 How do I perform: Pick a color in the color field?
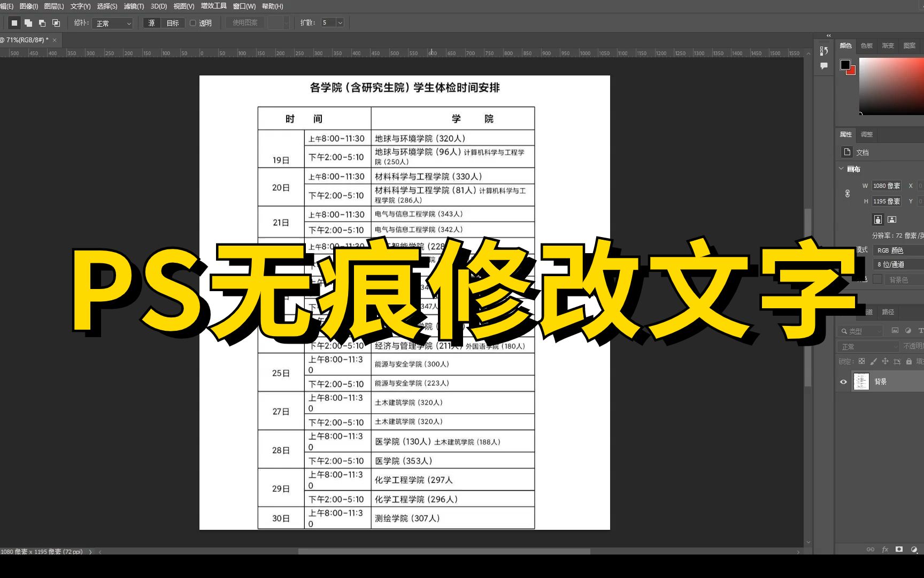(891, 86)
